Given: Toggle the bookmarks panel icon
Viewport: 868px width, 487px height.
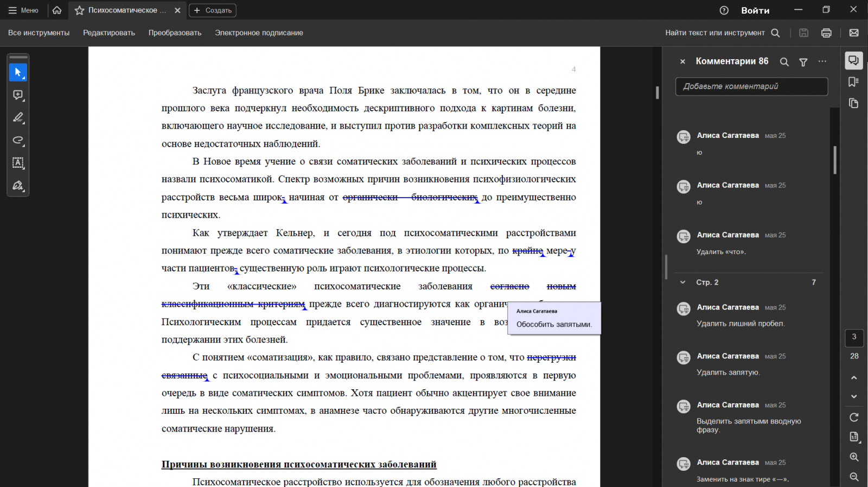Looking at the screenshot, I should pyautogui.click(x=853, y=82).
